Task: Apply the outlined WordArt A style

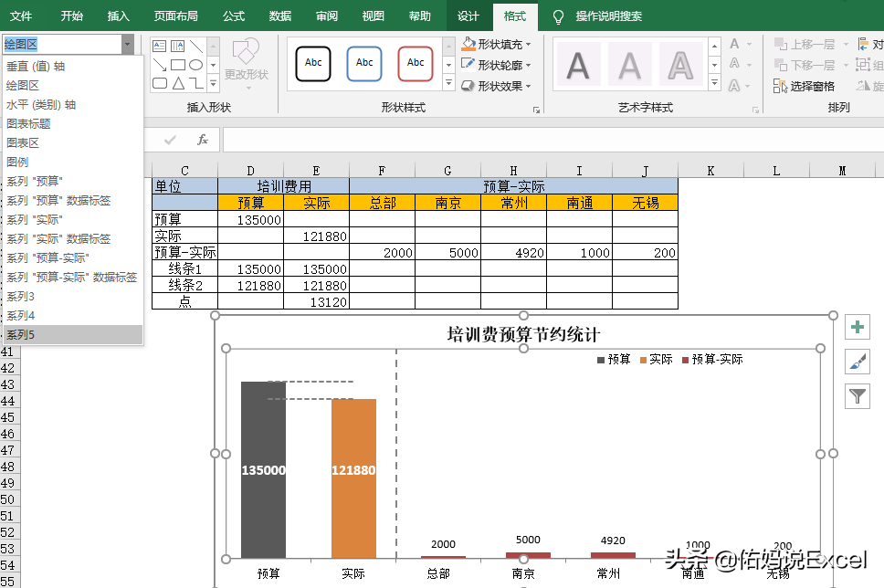Action: pos(680,66)
